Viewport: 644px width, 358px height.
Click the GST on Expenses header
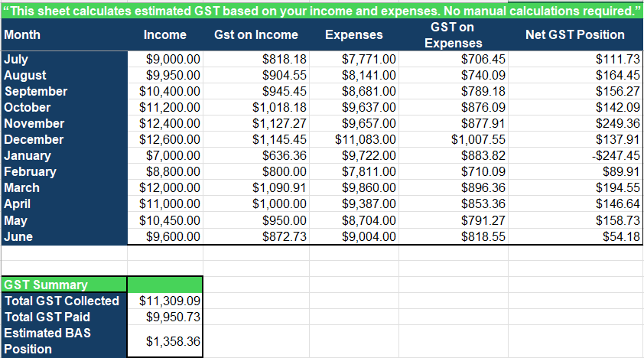[454, 35]
